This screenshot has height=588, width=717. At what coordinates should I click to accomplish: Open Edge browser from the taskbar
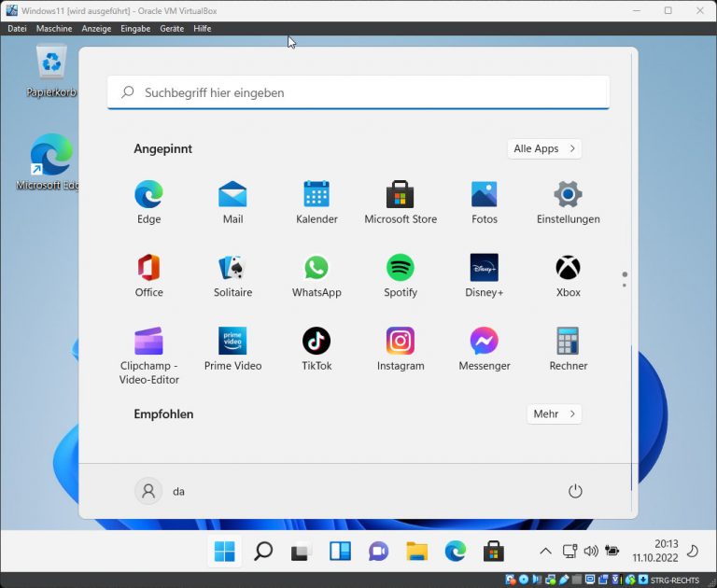[455, 552]
